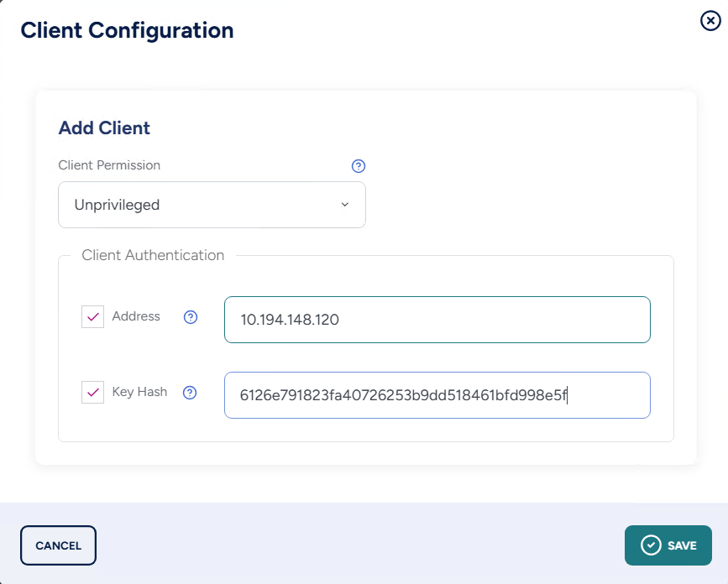The image size is (728, 584).
Task: Uncheck the Key Hash checkbox
Action: (x=92, y=392)
